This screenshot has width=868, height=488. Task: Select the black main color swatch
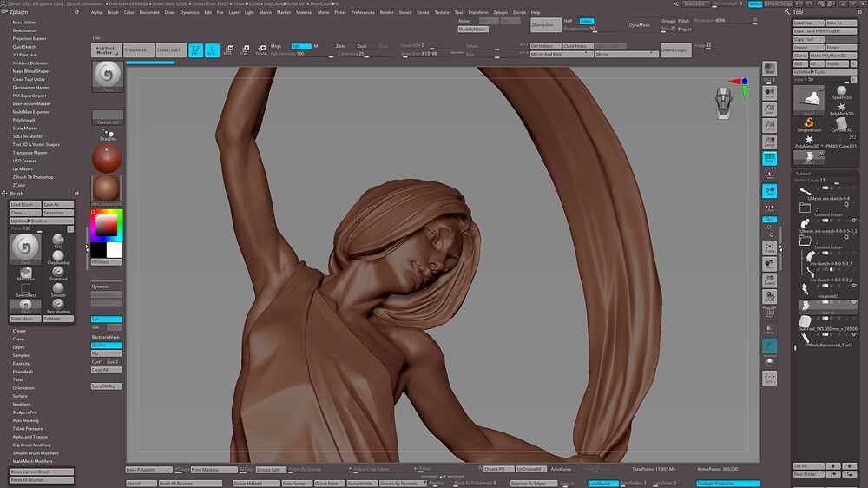(99, 250)
